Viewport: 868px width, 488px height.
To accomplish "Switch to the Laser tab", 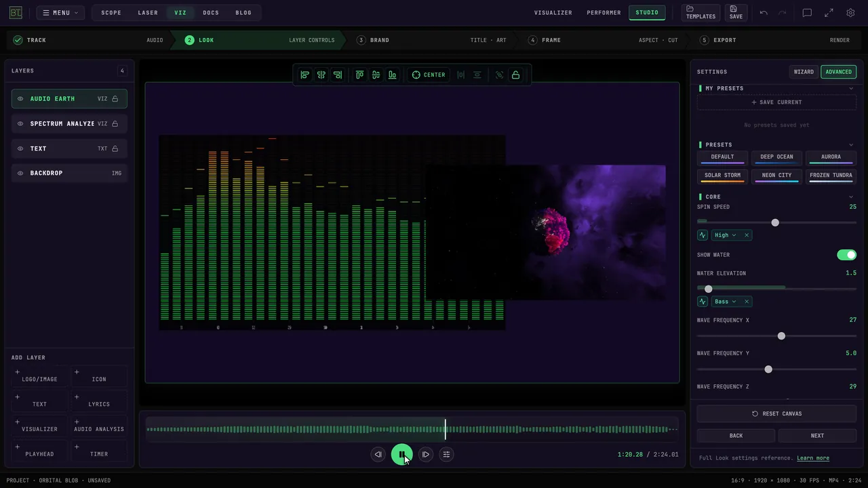I will pyautogui.click(x=148, y=13).
